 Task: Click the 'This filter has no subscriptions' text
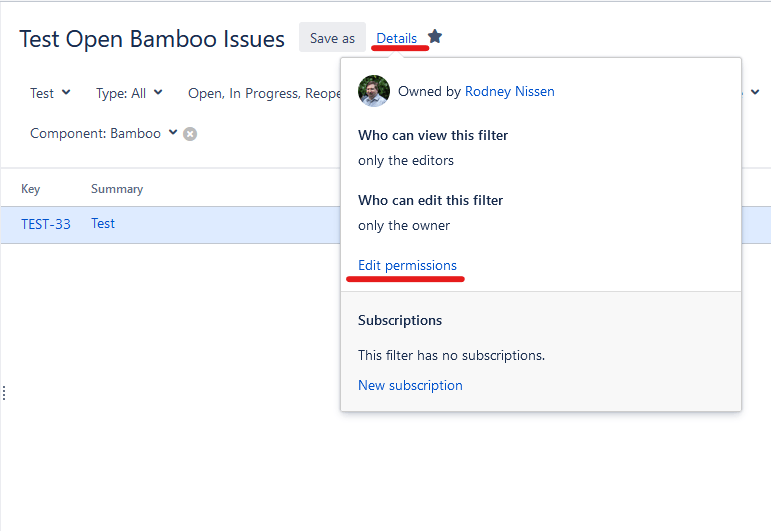point(451,355)
